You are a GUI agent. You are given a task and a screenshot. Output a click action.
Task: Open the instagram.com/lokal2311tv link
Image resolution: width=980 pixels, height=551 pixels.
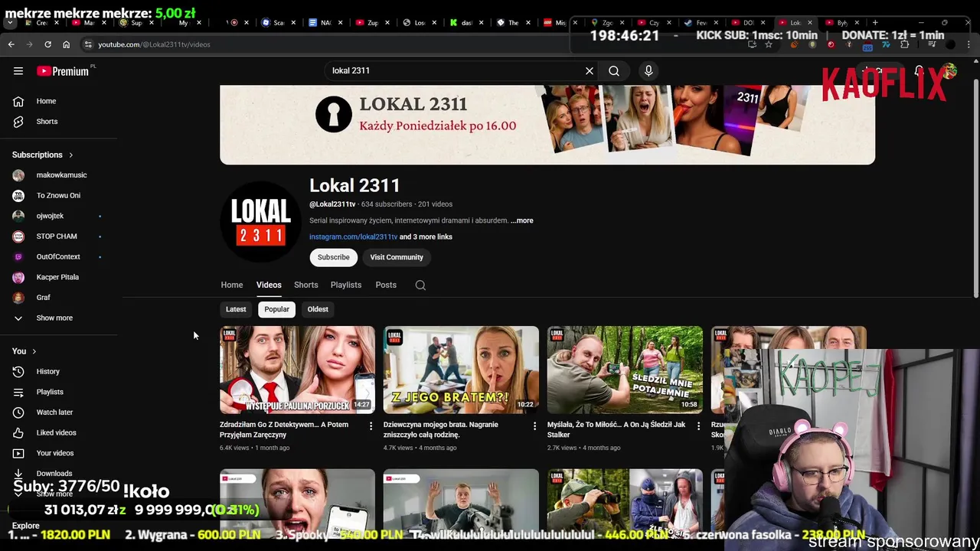(x=353, y=236)
